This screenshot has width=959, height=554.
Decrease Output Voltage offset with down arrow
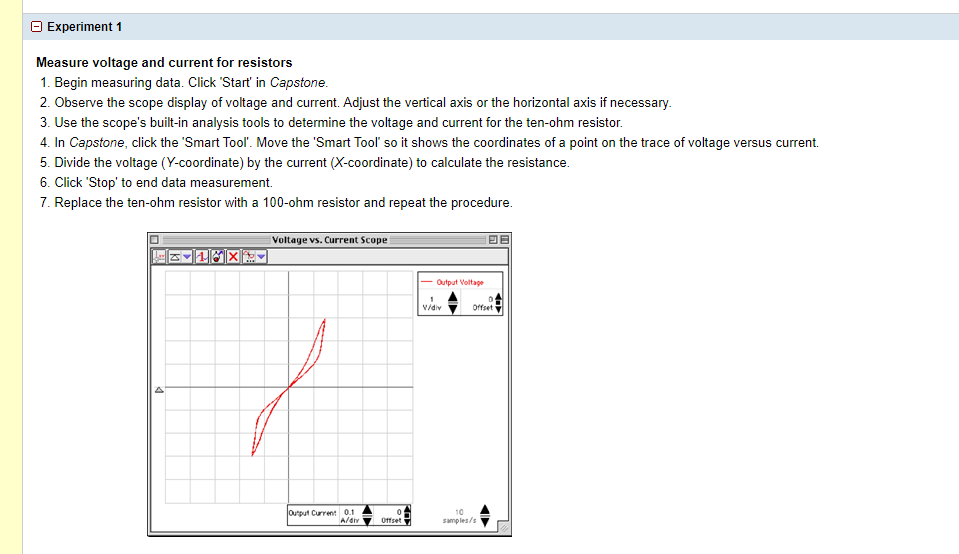point(498,309)
